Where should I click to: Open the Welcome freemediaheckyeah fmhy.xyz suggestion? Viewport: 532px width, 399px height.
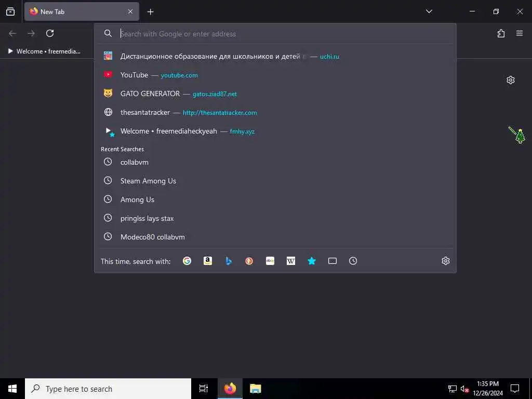click(x=275, y=131)
